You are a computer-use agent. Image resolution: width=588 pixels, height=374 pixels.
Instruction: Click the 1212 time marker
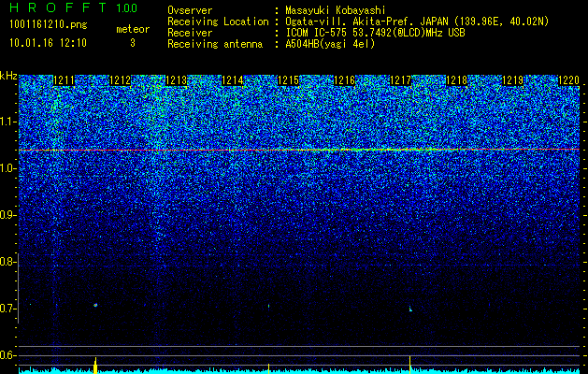(120, 80)
